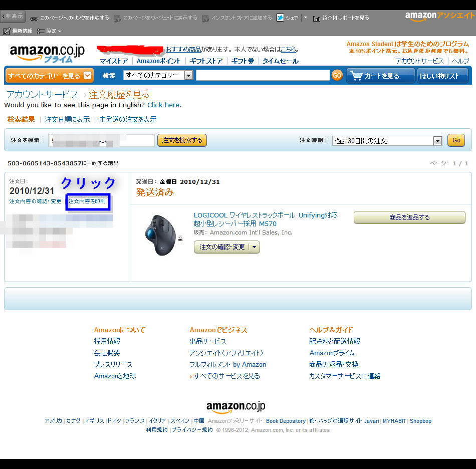
Task: Expand the share dropdown arrow
Action: pos(306,18)
